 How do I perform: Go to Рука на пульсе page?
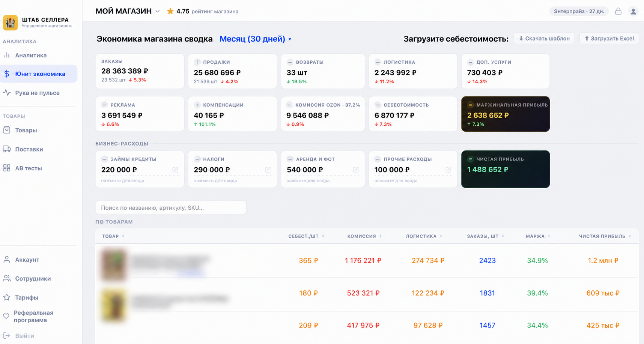[x=39, y=93]
